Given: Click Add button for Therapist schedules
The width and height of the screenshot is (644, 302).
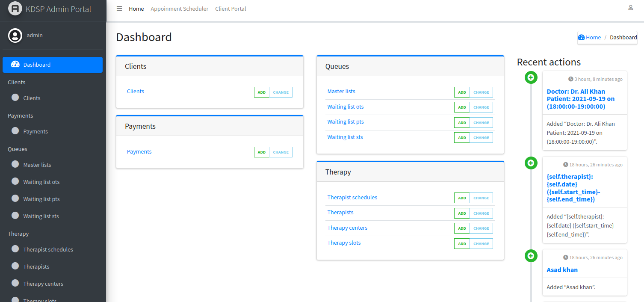Looking at the screenshot, I should pos(462,198).
